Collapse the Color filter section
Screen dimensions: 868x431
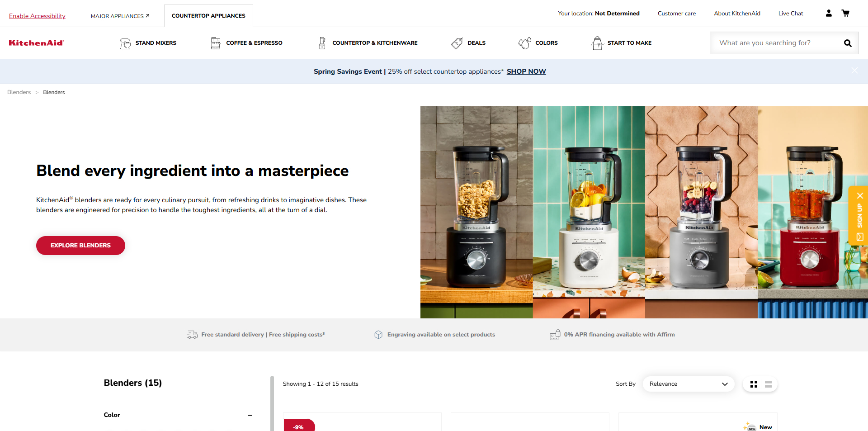(x=250, y=415)
